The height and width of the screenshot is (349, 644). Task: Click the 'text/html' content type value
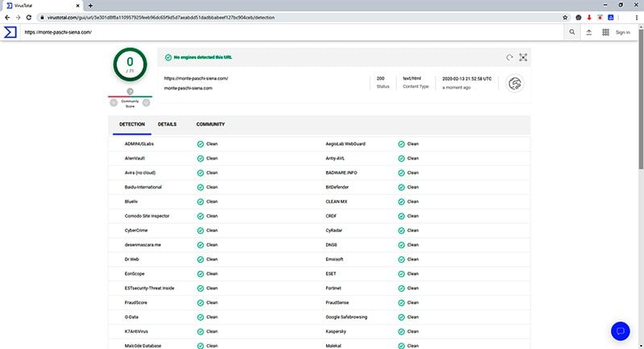[412, 78]
